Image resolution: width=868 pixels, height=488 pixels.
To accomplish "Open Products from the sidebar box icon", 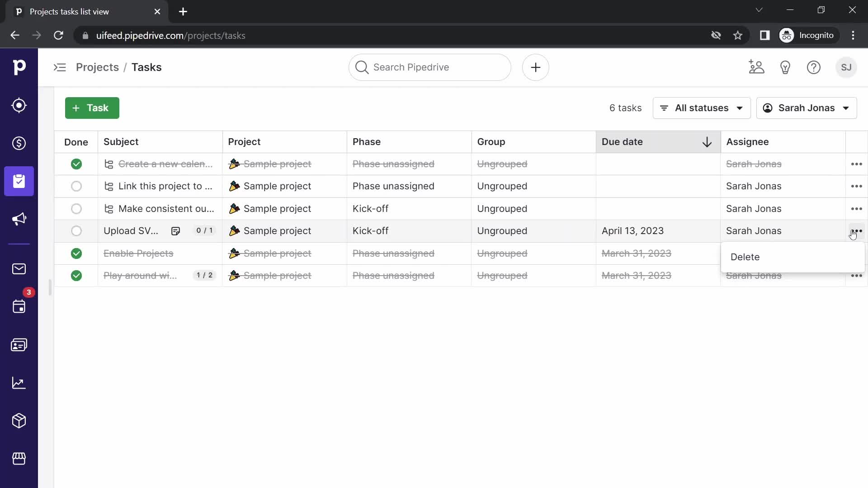I will (x=19, y=421).
